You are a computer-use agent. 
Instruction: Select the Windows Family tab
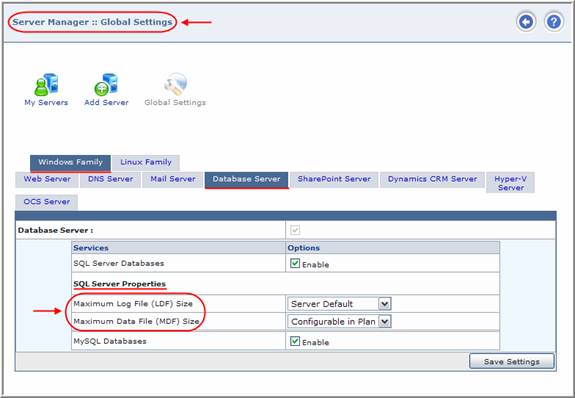pyautogui.click(x=70, y=163)
